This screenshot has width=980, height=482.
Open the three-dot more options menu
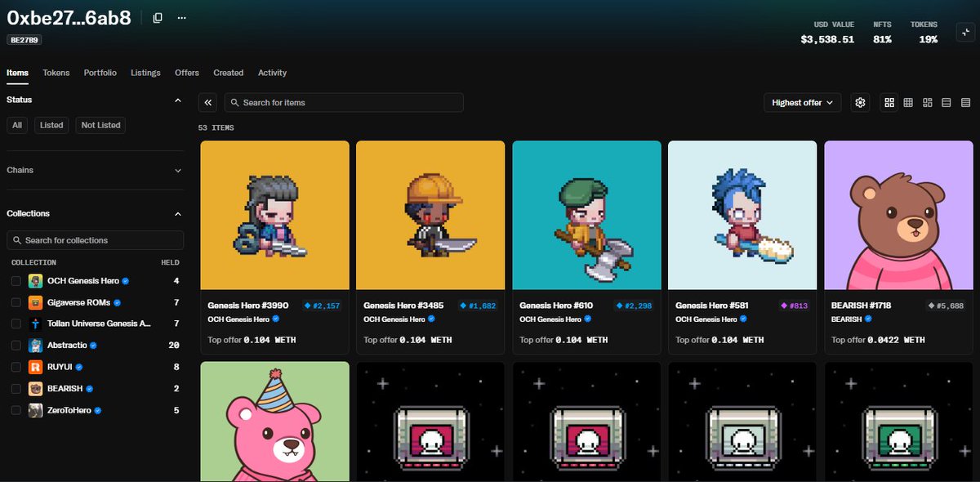coord(181,17)
